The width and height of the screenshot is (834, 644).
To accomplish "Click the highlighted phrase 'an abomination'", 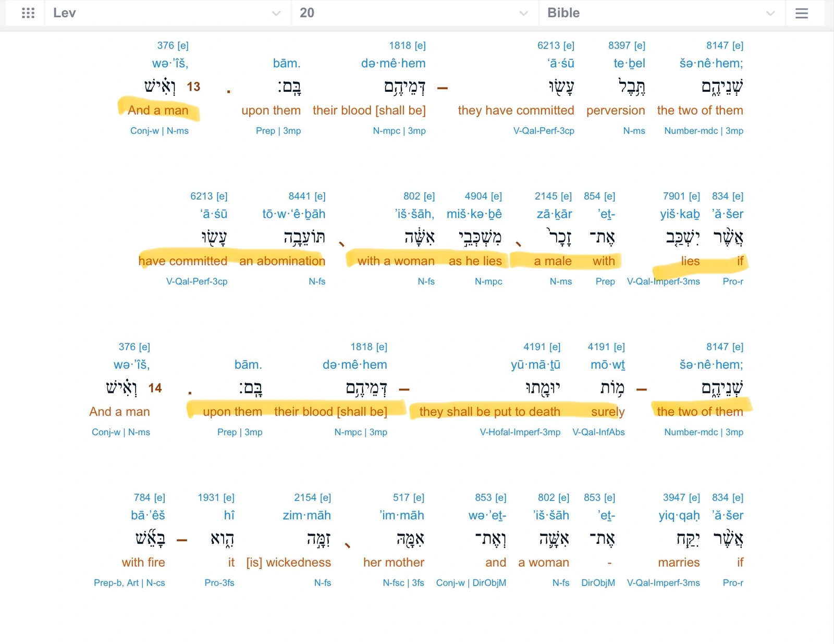I will 282,261.
